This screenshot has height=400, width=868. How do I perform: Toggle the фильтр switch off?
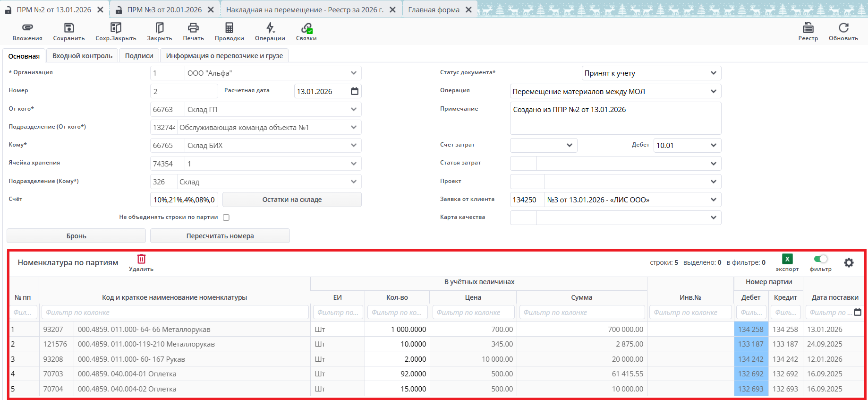tap(821, 259)
